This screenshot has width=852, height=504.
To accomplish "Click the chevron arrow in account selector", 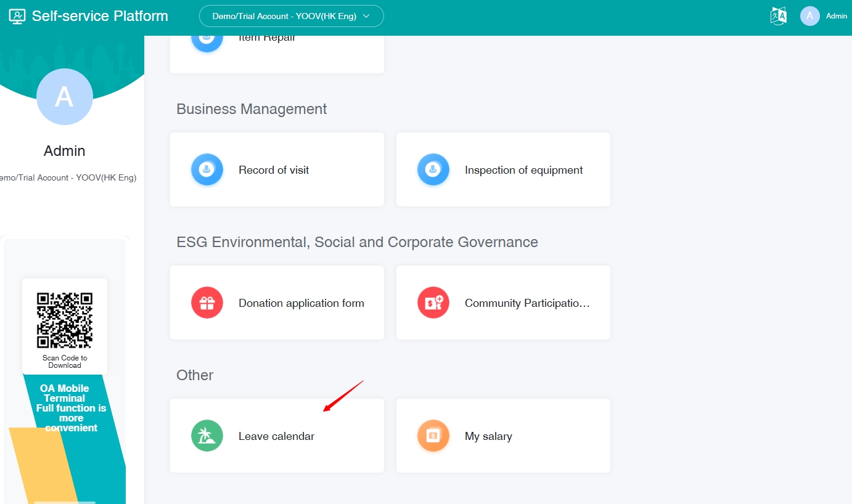I will coord(366,16).
